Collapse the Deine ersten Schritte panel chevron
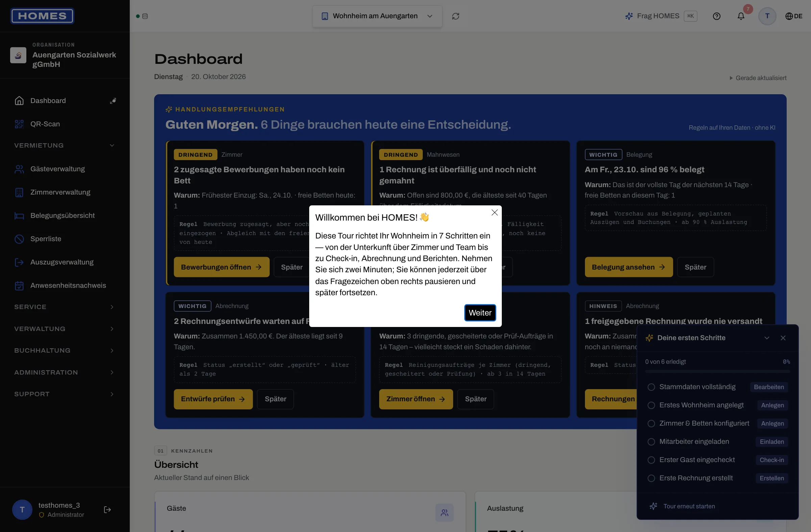The height and width of the screenshot is (532, 811). 767,338
